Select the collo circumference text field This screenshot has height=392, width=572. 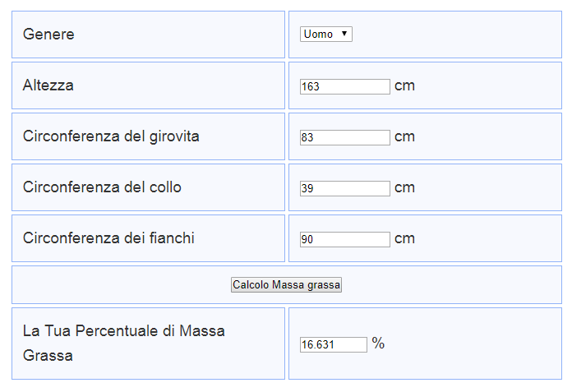point(344,188)
